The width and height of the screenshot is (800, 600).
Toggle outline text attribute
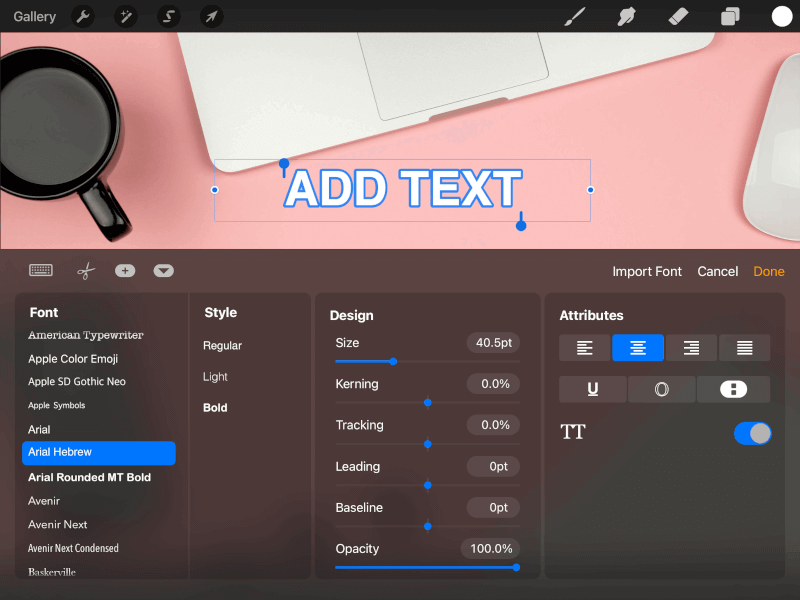661,389
